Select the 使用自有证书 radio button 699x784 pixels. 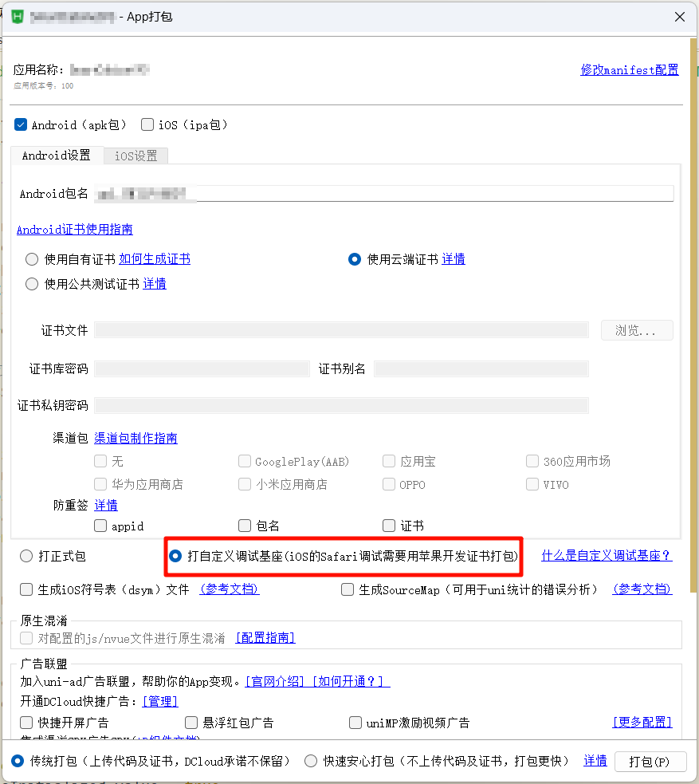pos(29,258)
